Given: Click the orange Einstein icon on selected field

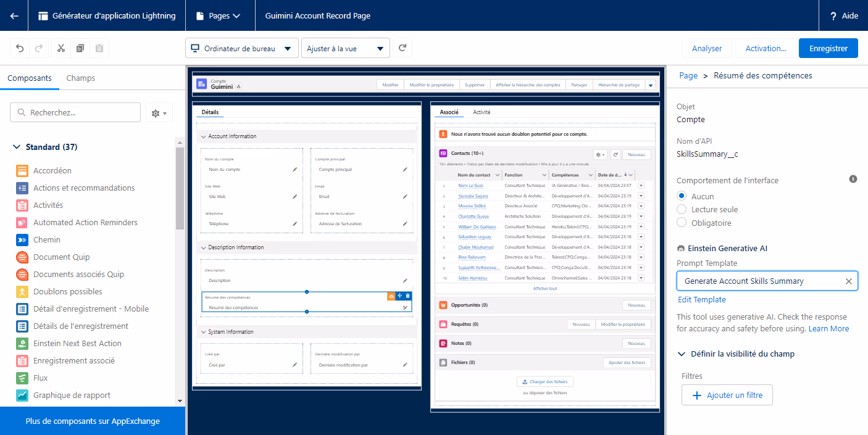Looking at the screenshot, I should coord(391,296).
